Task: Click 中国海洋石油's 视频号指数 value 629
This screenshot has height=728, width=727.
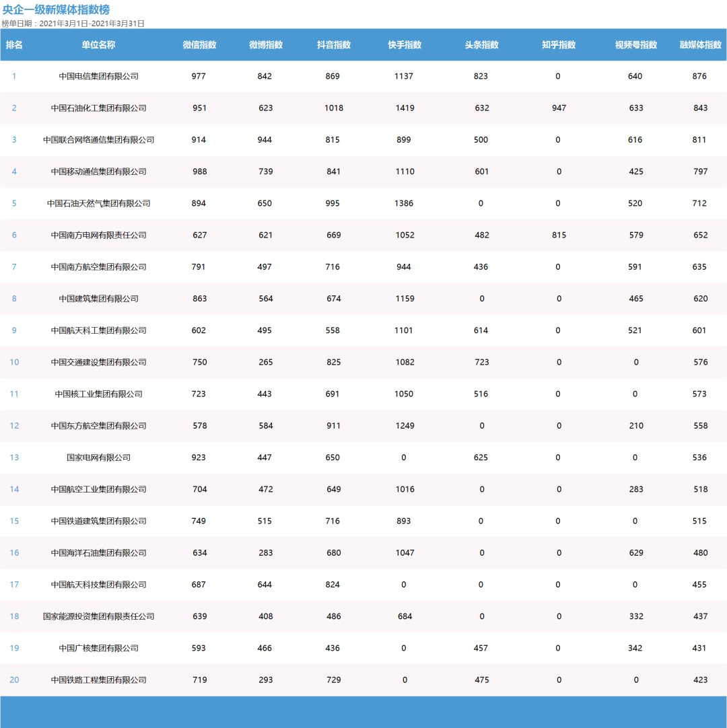Action: pyautogui.click(x=636, y=553)
